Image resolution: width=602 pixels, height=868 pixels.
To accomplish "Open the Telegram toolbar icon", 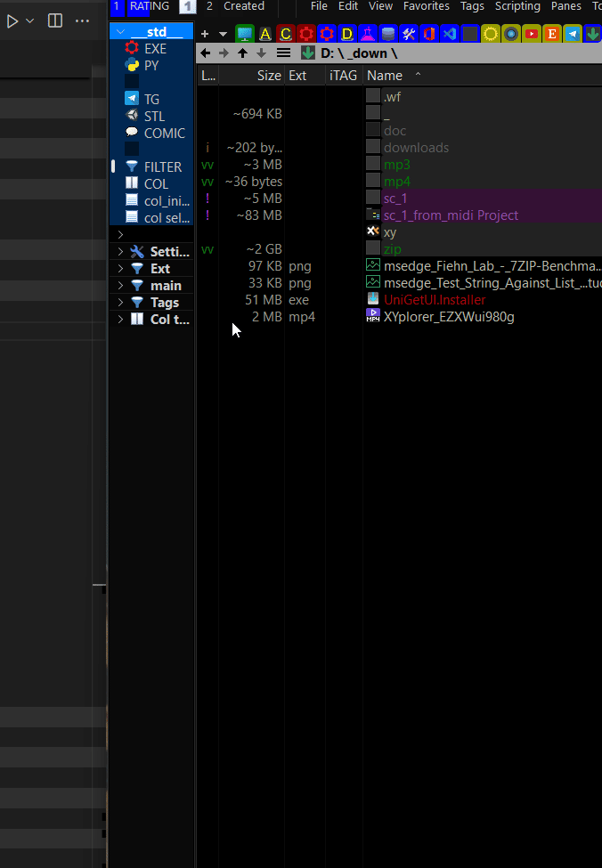I will coord(573,34).
